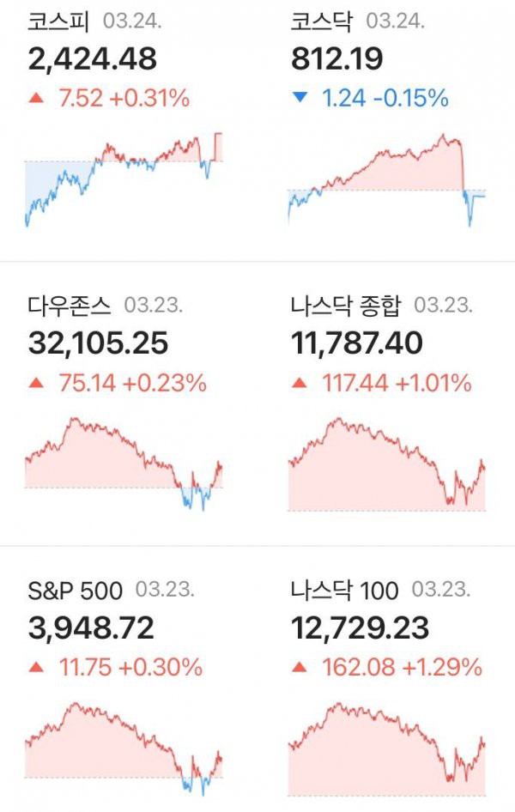Click the red up arrow beside 11.75
This screenshot has width=515, height=812.
click(36, 667)
